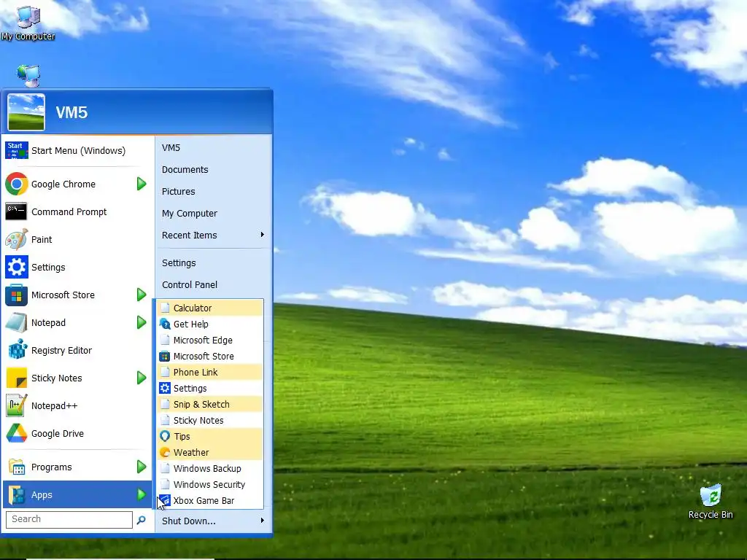Open My Computer desktop icon
The image size is (747, 560).
click(28, 23)
